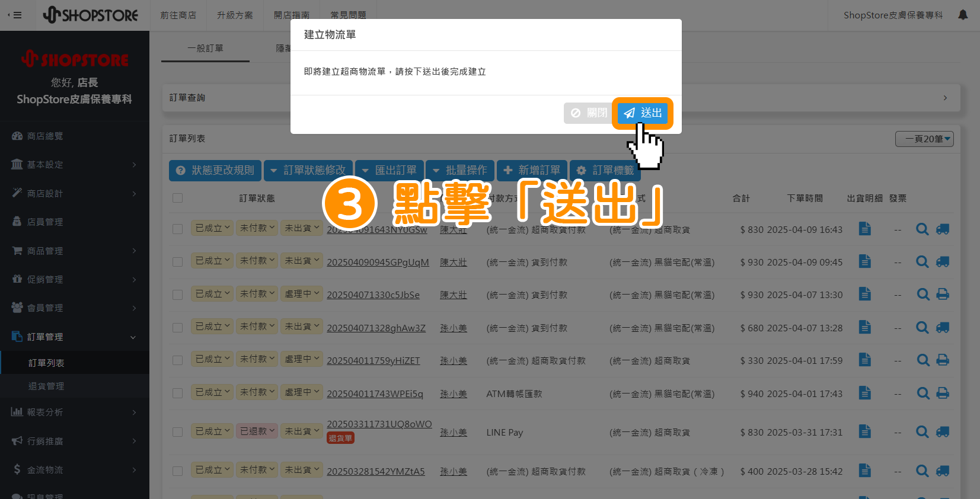980x499 pixels.
Task: Click truck icon for the 2025-04-09 16:43 order
Action: tap(943, 229)
